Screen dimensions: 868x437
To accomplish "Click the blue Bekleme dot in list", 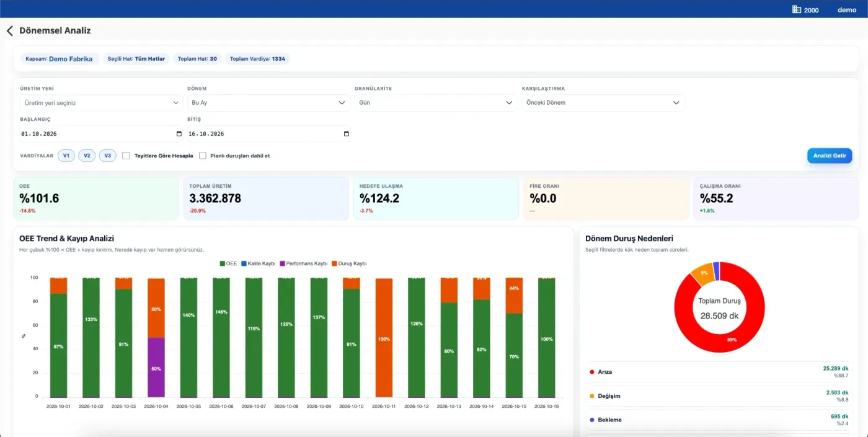I will point(591,420).
